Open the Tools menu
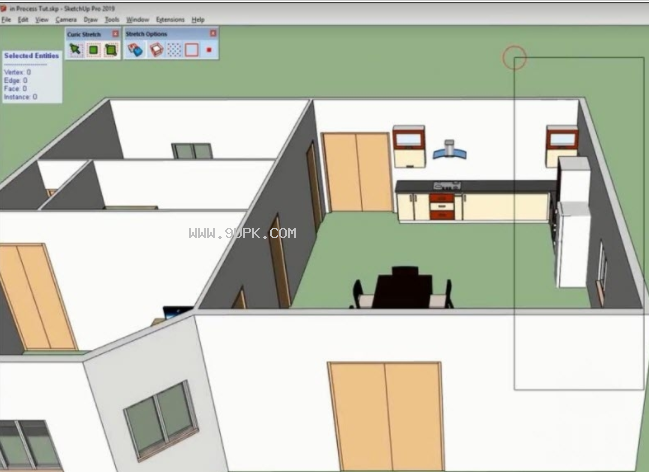The height and width of the screenshot is (472, 649). point(112,19)
